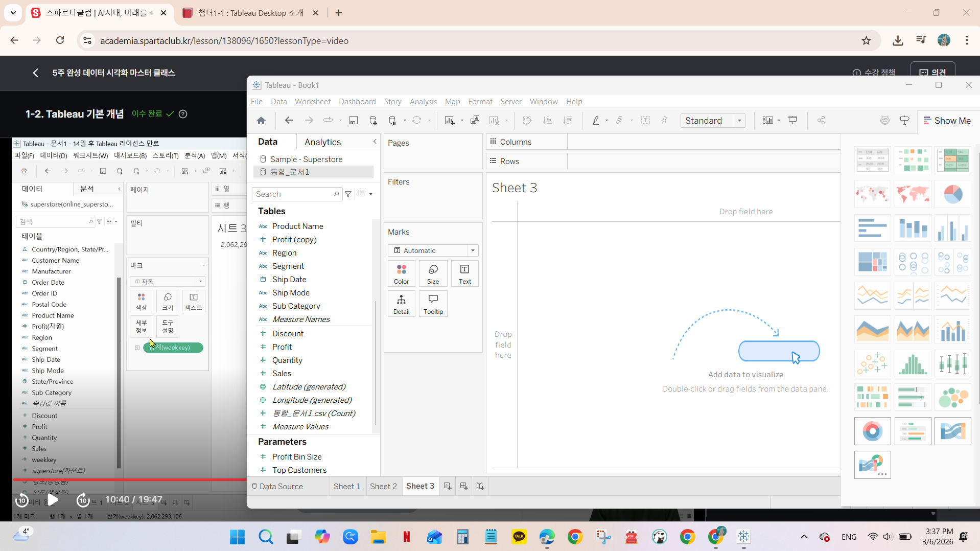This screenshot has height=551, width=980.
Task: Choose the histogram chart in Show Me
Action: click(x=913, y=363)
